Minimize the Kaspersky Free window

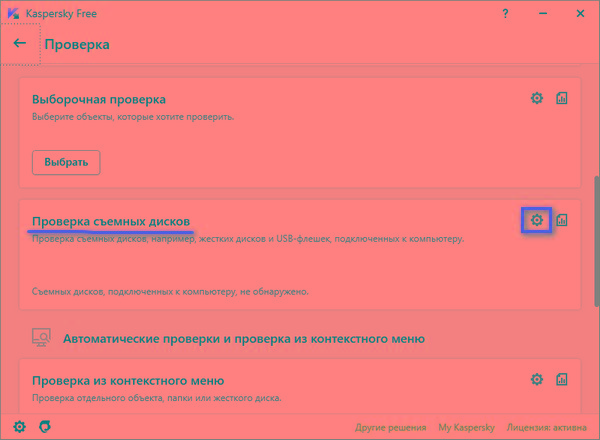pos(543,14)
